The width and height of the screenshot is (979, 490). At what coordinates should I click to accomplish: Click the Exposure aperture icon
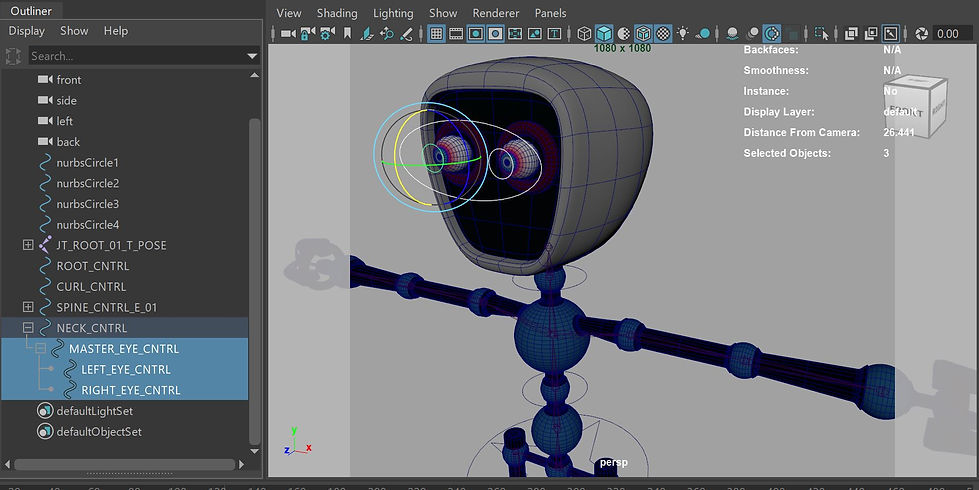click(921, 34)
